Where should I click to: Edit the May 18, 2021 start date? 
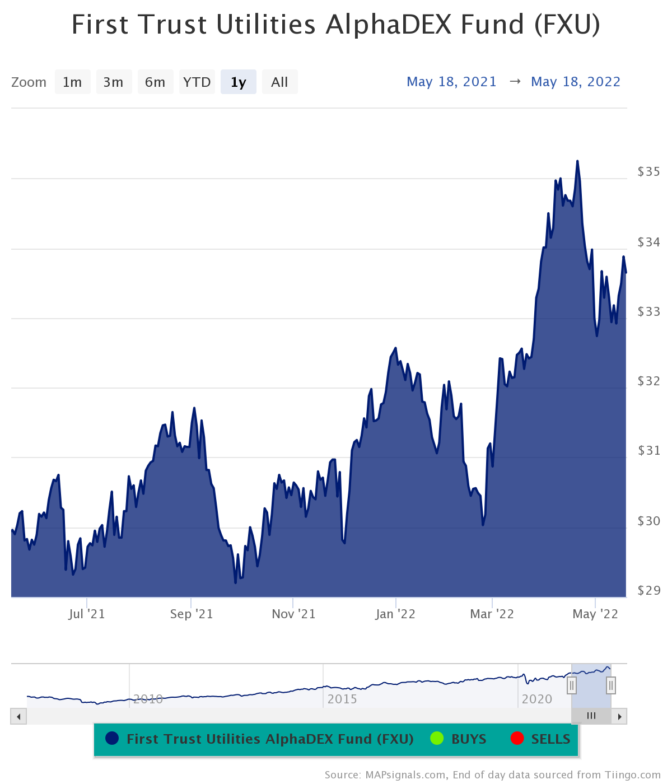click(x=451, y=82)
